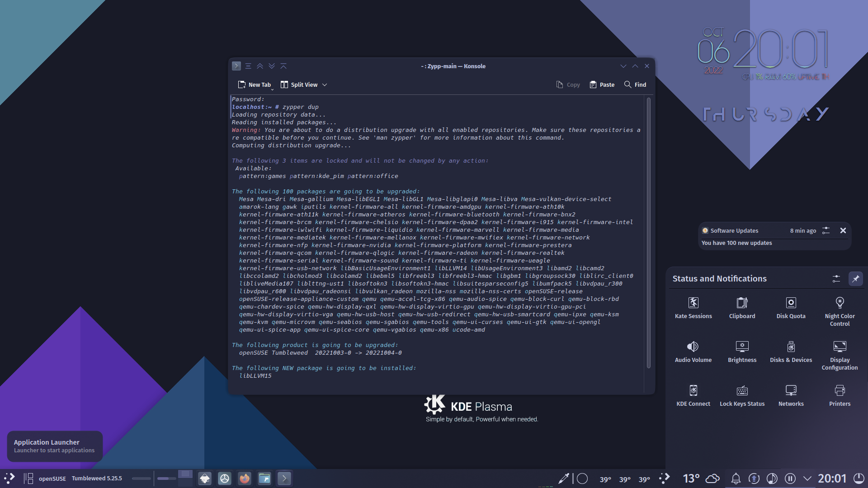The image size is (868, 488).
Task: Open the Brightness applet
Action: coord(742,351)
